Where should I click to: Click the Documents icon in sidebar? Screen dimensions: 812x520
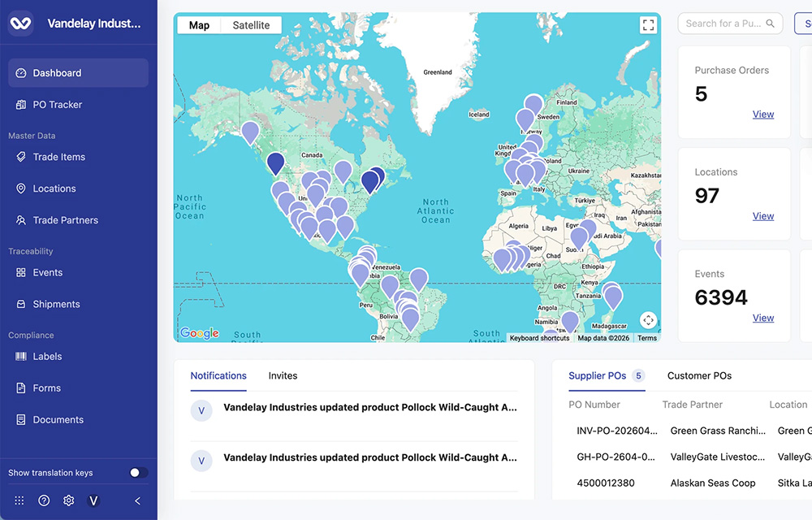tap(21, 419)
